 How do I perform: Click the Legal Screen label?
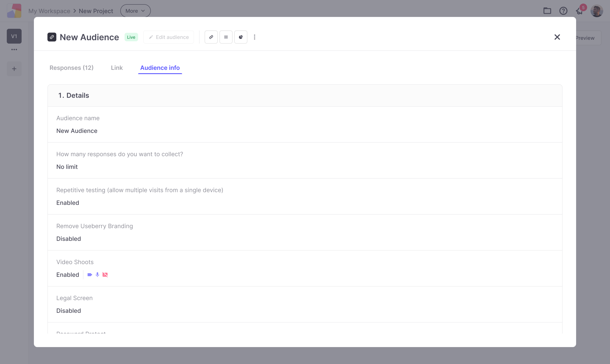[x=74, y=298]
